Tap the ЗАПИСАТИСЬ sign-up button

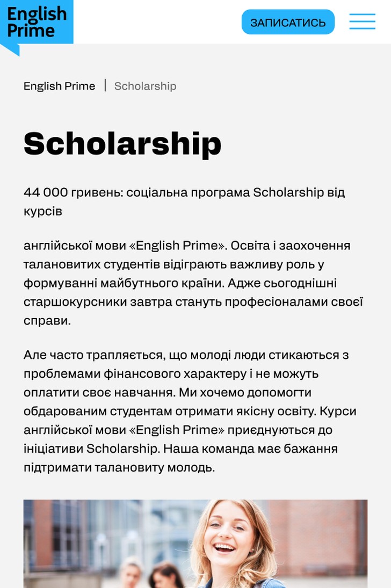288,22
